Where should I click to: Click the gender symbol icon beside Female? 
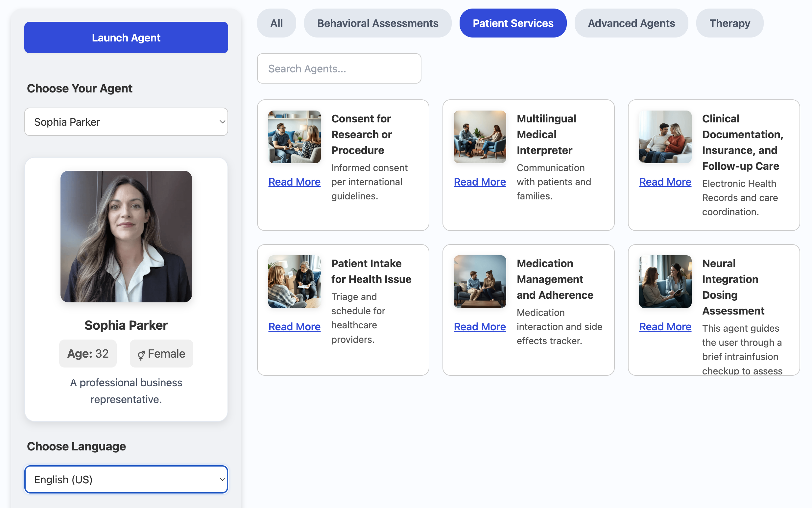[x=141, y=354]
